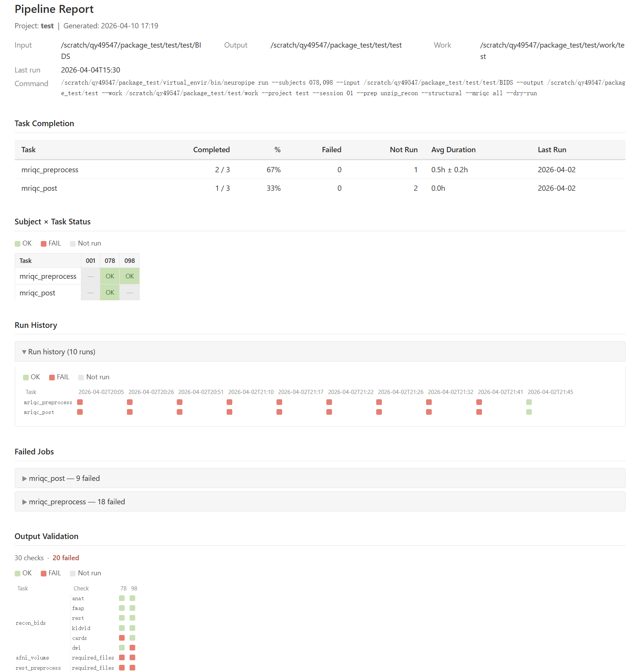This screenshot has width=641, height=672.
Task: Click the red cards check square for subject 78
Action: tap(122, 638)
